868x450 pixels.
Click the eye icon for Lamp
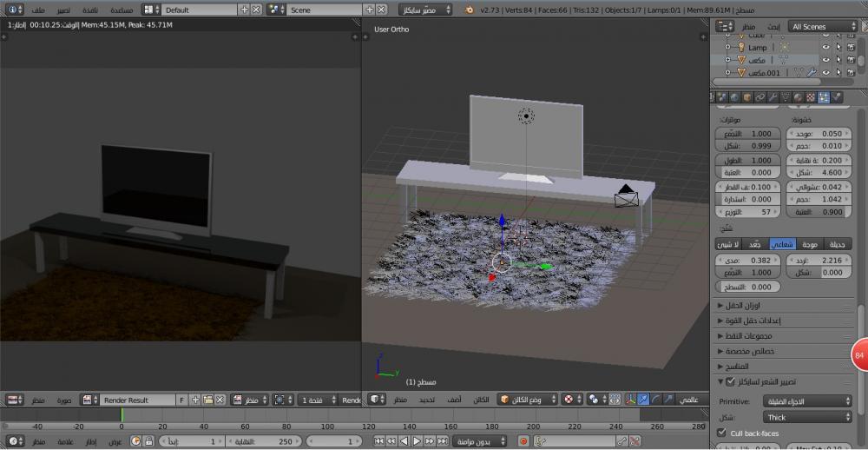coord(825,48)
